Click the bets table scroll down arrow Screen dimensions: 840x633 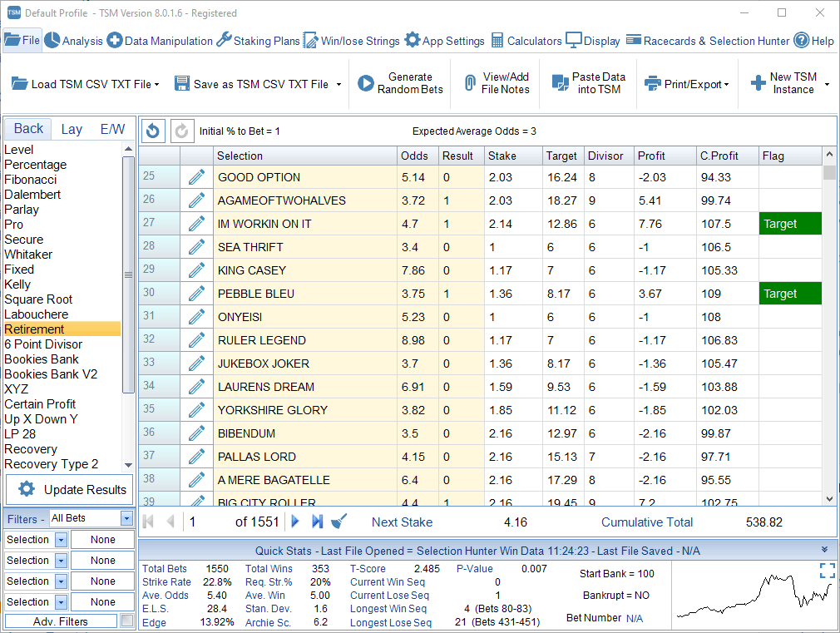[x=829, y=498]
